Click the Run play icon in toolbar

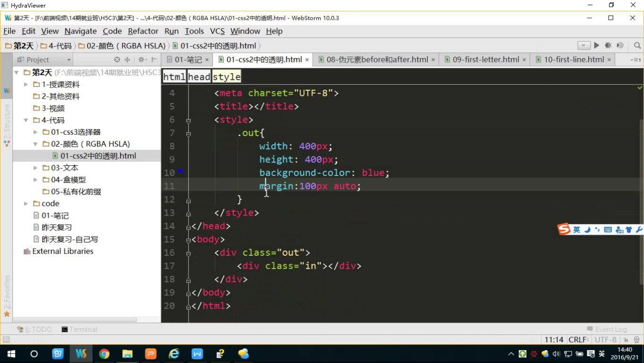(x=597, y=45)
